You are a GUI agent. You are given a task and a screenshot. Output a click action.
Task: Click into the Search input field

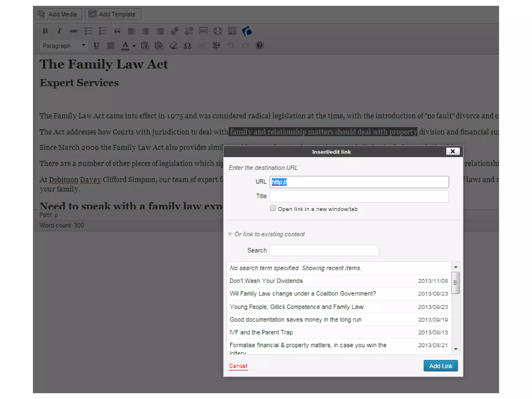[x=324, y=250]
